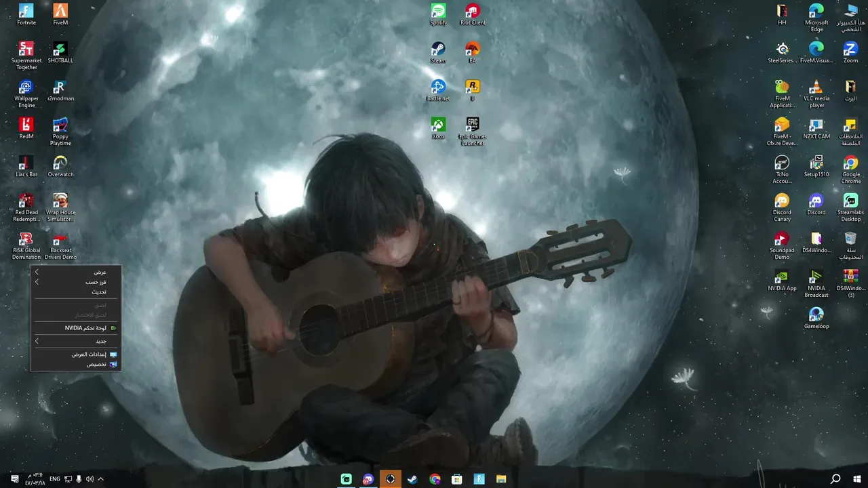Select the RISK Global Domination icon
868x488 pixels.
[26, 245]
